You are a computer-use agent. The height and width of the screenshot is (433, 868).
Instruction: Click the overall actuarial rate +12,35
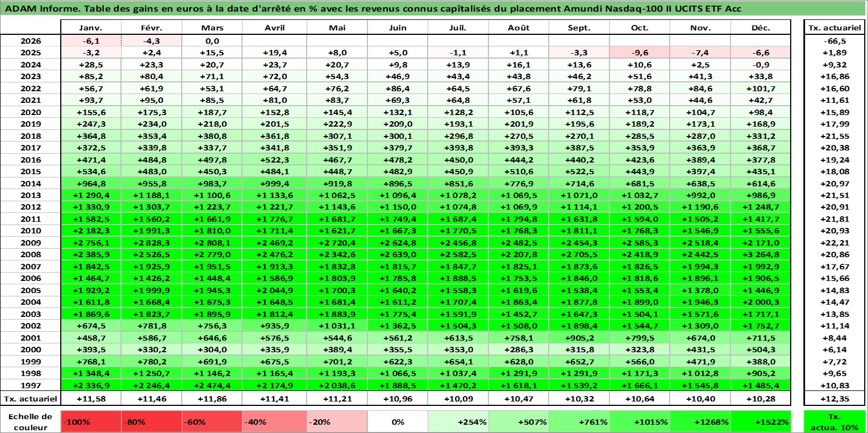tap(834, 399)
